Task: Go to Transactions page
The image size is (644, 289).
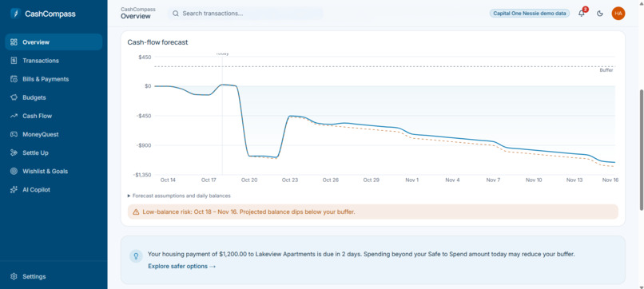Action: click(41, 61)
